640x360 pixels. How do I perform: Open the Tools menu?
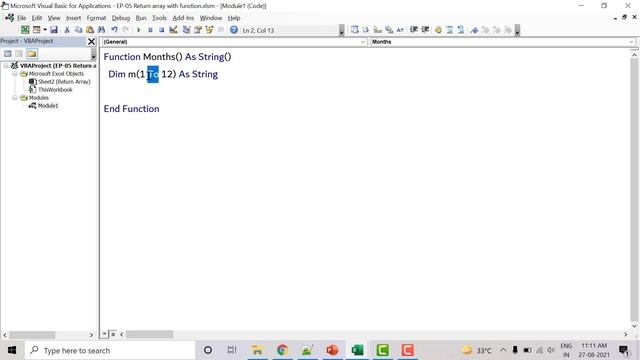[x=159, y=18]
